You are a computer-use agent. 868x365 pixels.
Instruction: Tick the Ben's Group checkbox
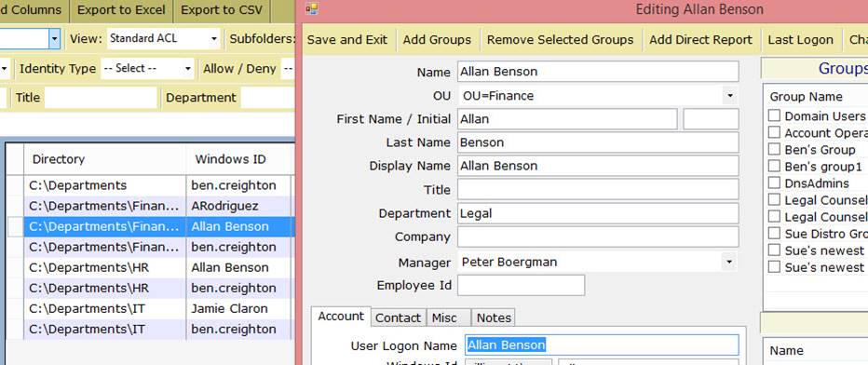(x=775, y=149)
